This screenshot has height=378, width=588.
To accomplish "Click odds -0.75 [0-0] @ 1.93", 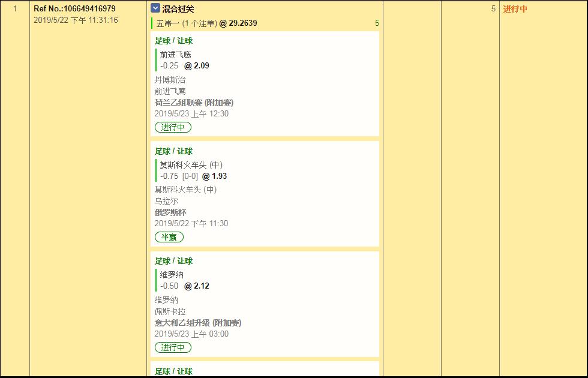I will click(193, 176).
